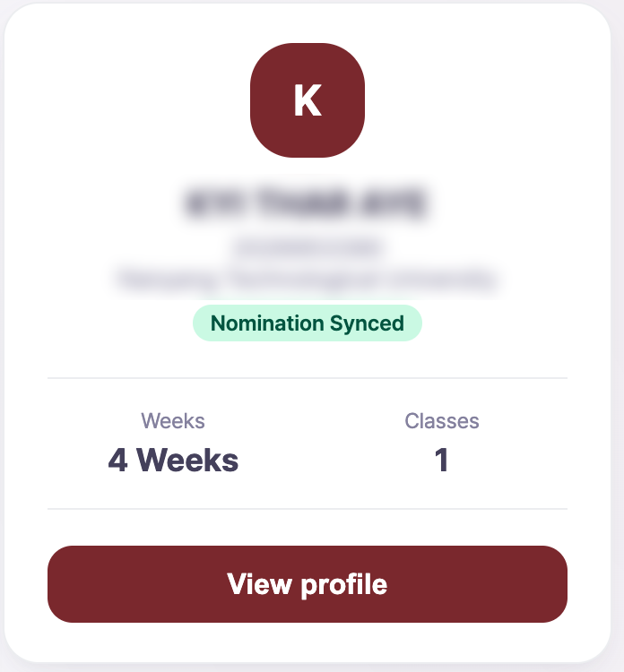This screenshot has width=624, height=672.
Task: Click the white letter K in the avatar
Action: pyautogui.click(x=308, y=101)
